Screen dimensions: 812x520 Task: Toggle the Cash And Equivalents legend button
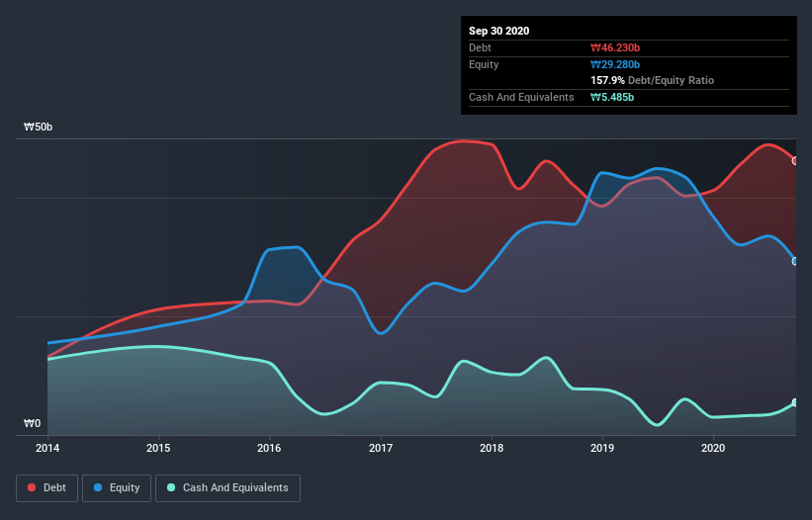pos(227,488)
